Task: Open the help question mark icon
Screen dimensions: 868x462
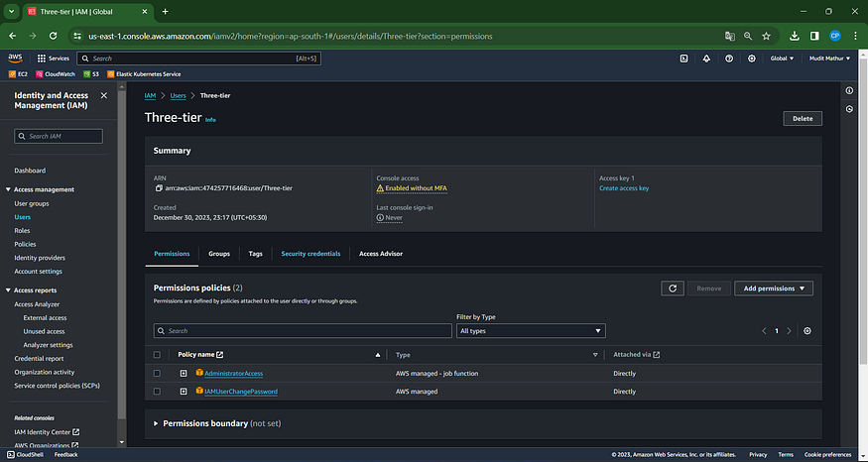Action: coord(729,58)
